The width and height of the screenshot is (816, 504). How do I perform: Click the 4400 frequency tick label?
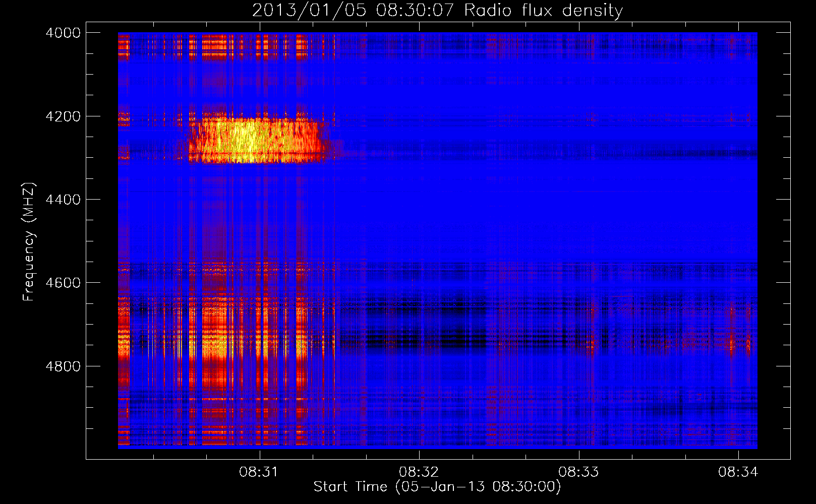pyautogui.click(x=63, y=200)
